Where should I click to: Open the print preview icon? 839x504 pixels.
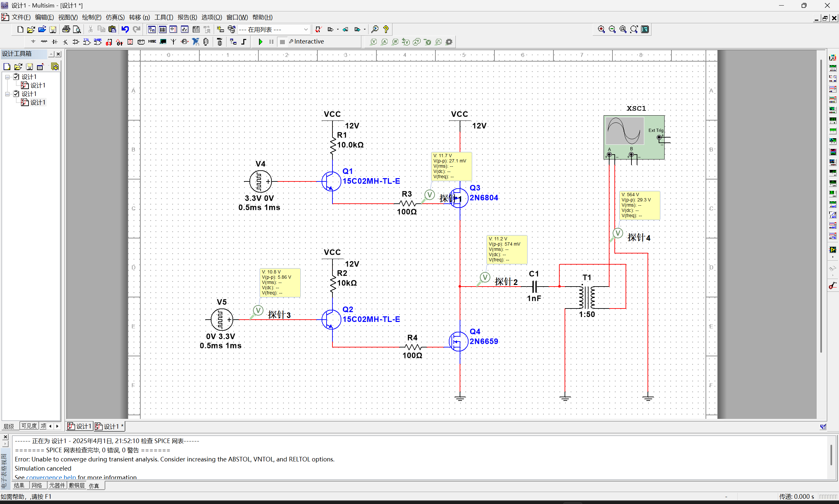pyautogui.click(x=77, y=29)
